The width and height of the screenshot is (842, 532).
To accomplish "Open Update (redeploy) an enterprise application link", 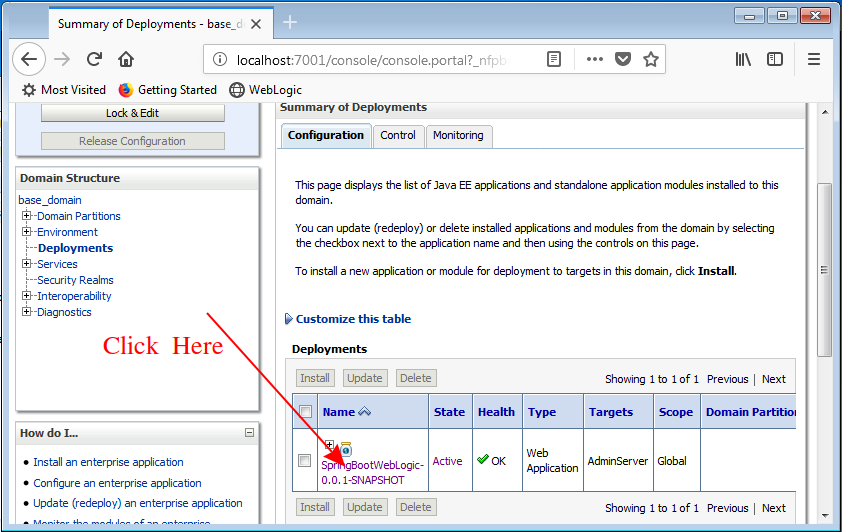I will click(138, 503).
